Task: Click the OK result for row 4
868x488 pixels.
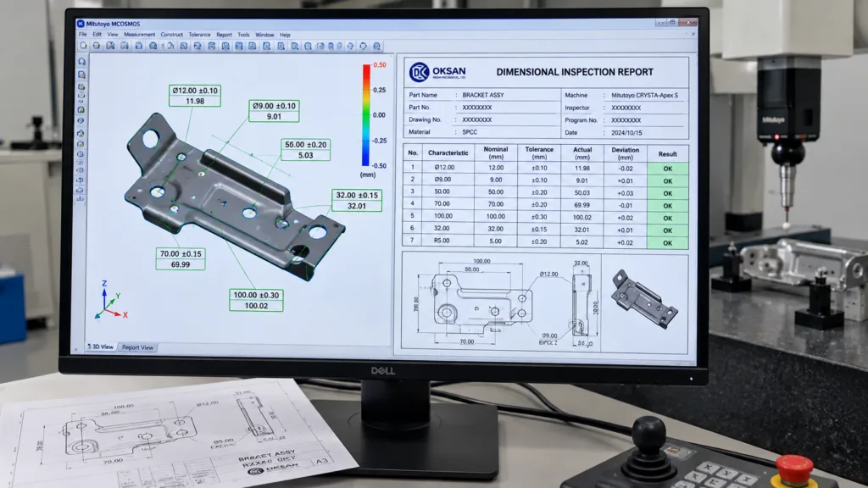Action: click(x=668, y=206)
